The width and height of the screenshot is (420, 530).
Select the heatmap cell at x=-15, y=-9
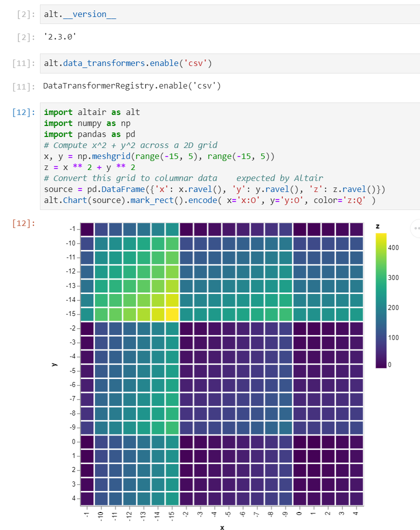pos(172,427)
